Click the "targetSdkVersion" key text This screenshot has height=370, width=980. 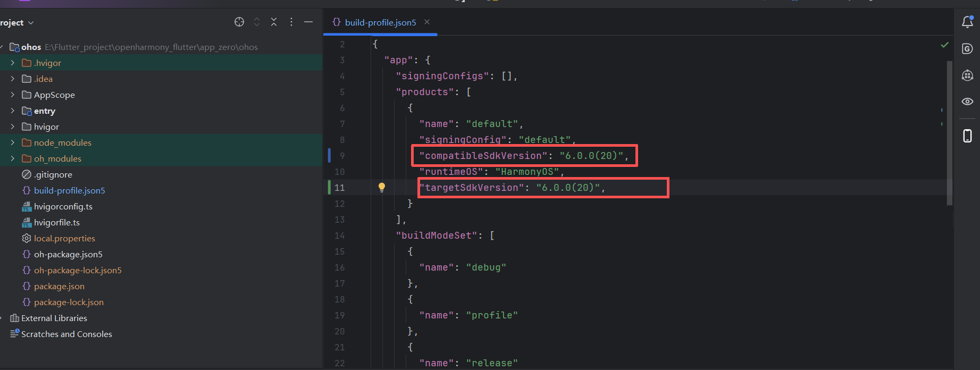click(x=472, y=188)
